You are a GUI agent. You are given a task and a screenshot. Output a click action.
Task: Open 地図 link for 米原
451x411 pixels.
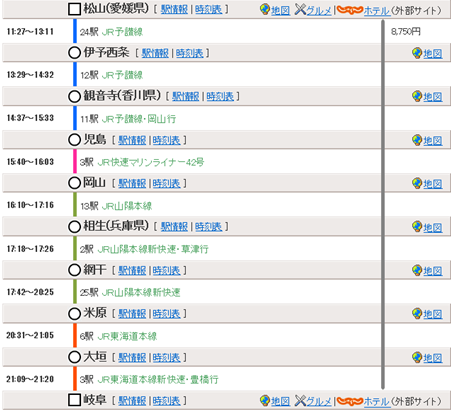tap(433, 314)
